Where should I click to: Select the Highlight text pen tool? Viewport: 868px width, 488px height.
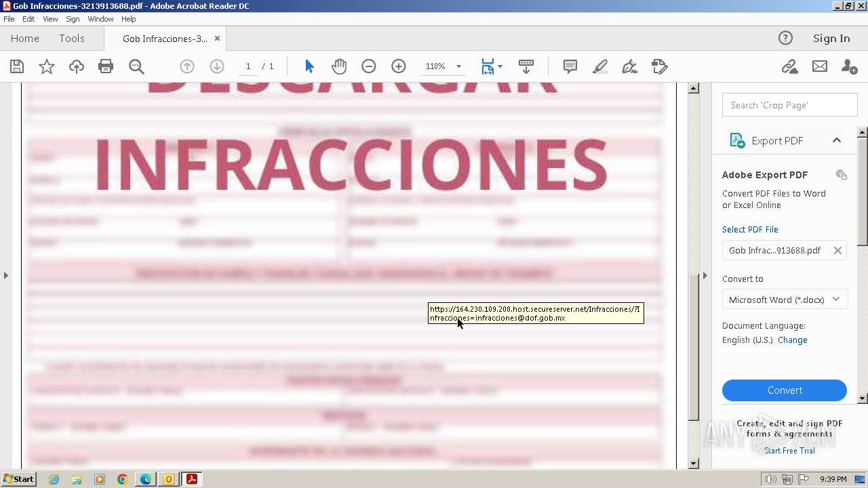coord(600,66)
